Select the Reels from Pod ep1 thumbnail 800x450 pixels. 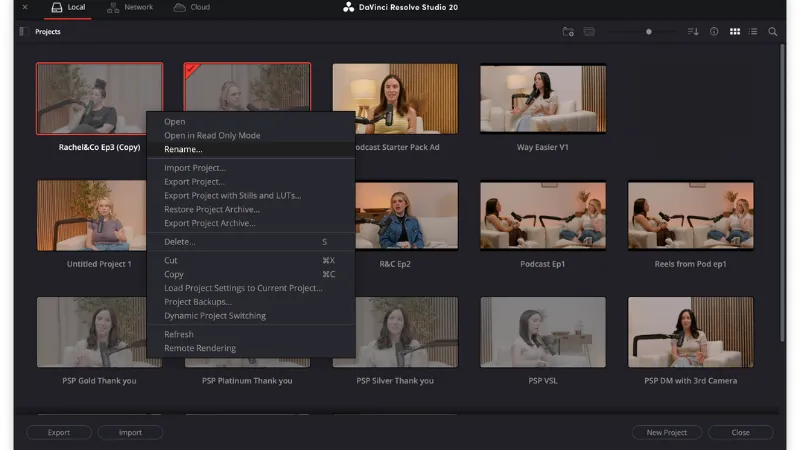[690, 215]
